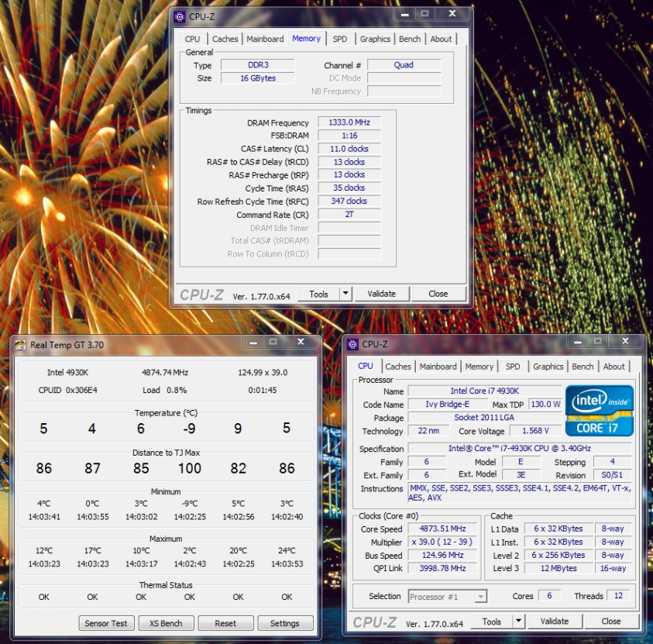The image size is (653, 644).
Task: Switch to Memory tab in lower CPU-Z window
Action: pos(479,367)
